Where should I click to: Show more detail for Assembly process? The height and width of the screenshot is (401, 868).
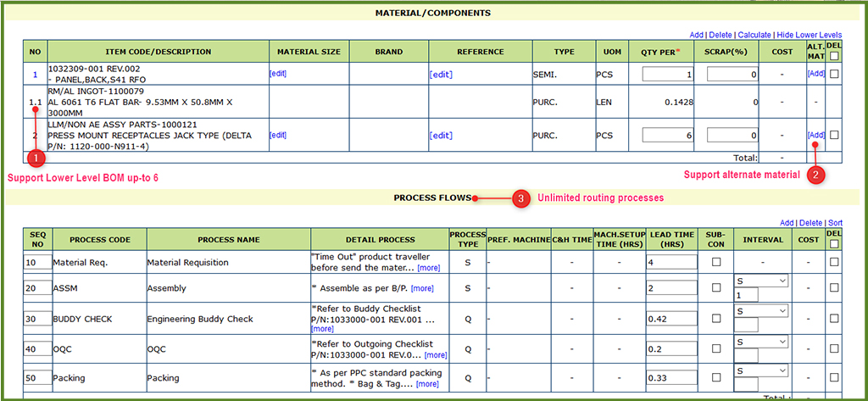pyautogui.click(x=422, y=288)
